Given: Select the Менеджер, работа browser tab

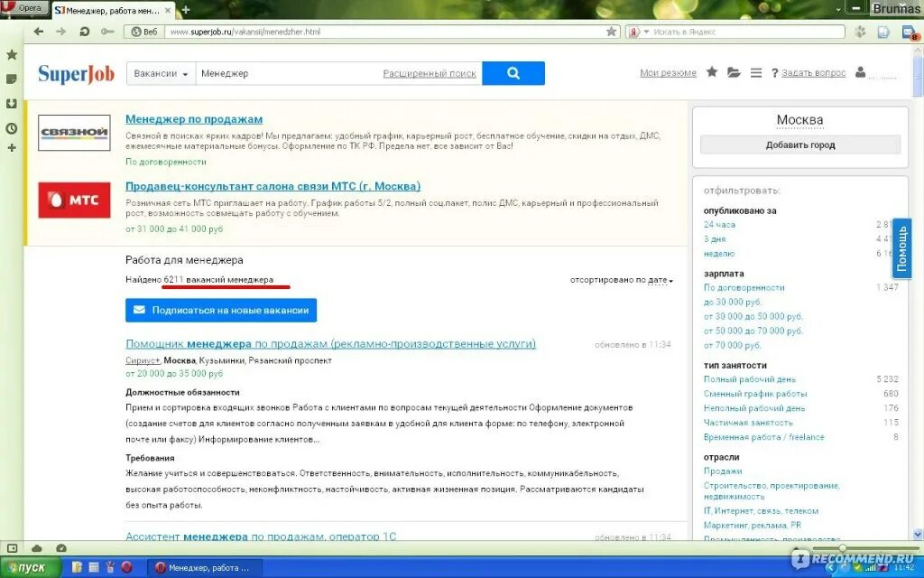Looking at the screenshot, I should (113, 11).
